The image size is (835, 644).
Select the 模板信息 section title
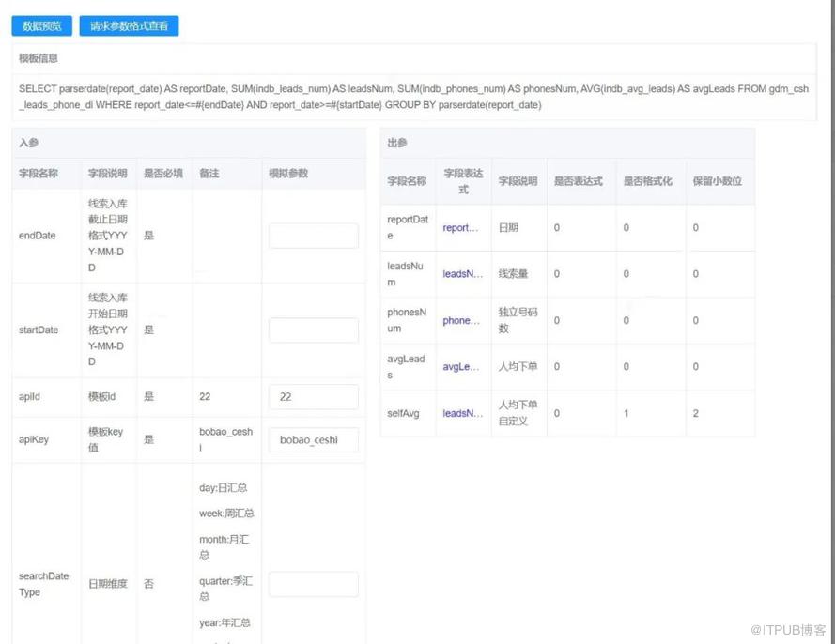coord(39,58)
